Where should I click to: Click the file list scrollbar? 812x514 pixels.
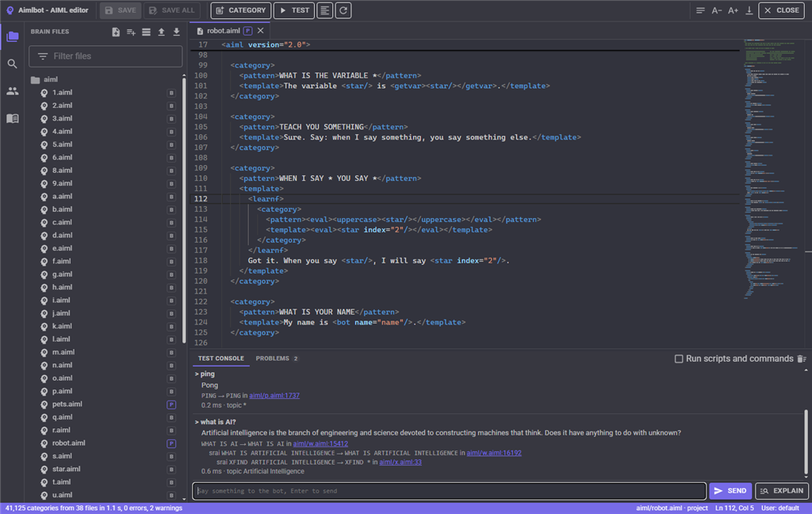[x=184, y=210]
